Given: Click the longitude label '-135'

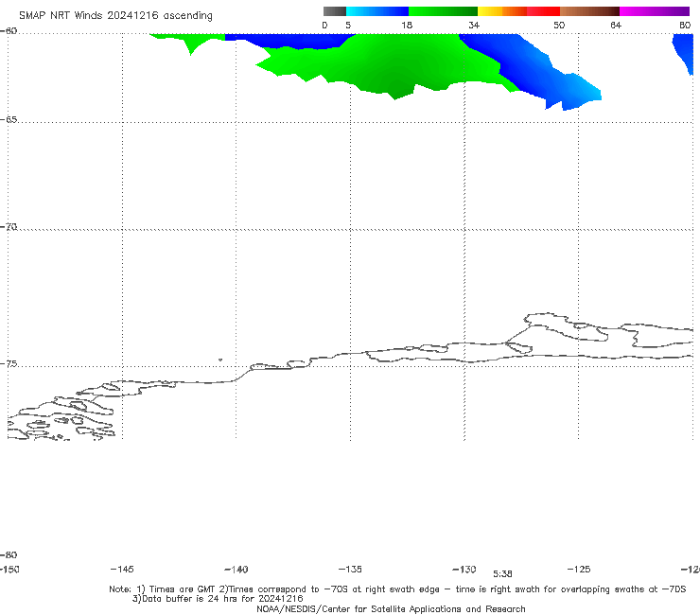Looking at the screenshot, I should pos(350,569).
